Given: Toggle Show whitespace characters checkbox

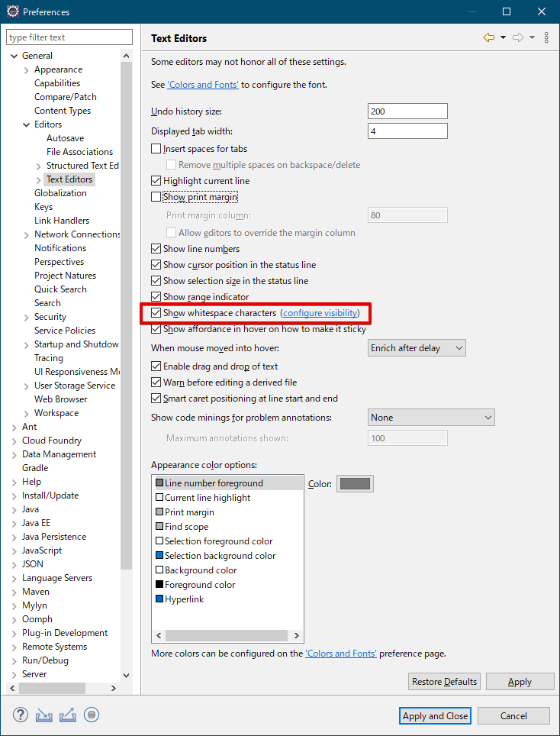Looking at the screenshot, I should pyautogui.click(x=156, y=312).
